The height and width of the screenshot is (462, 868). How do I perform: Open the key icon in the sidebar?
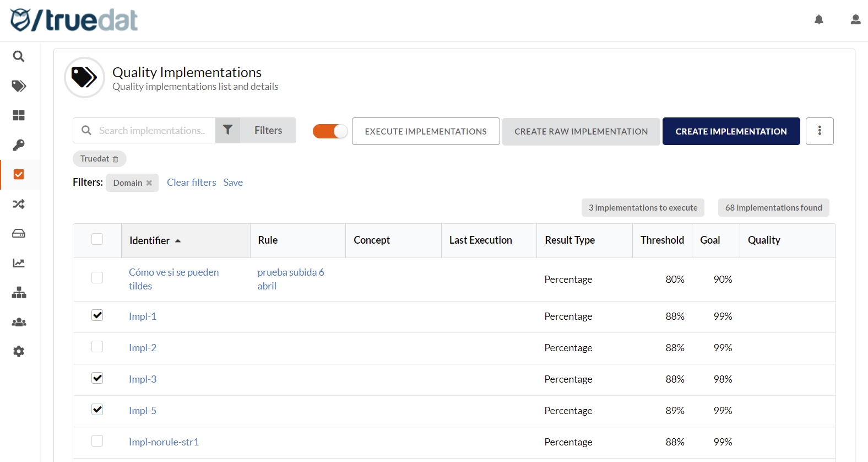[19, 145]
